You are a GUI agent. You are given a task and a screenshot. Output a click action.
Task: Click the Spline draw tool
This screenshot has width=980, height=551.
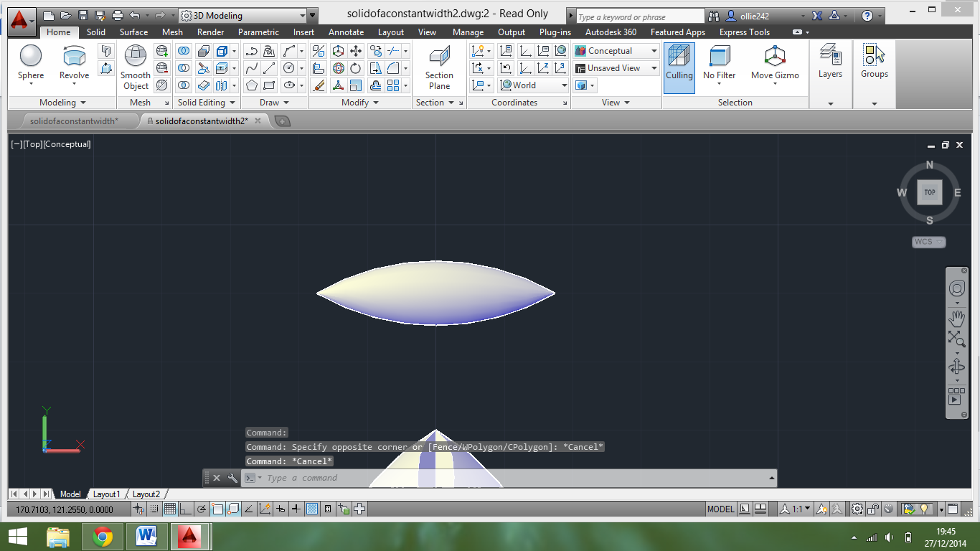251,68
